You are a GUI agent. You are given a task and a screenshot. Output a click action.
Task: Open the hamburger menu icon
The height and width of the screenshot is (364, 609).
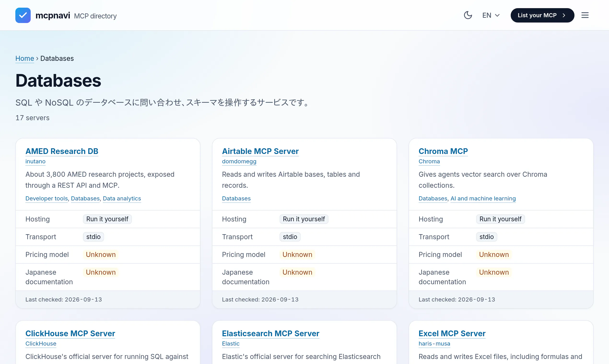(585, 15)
